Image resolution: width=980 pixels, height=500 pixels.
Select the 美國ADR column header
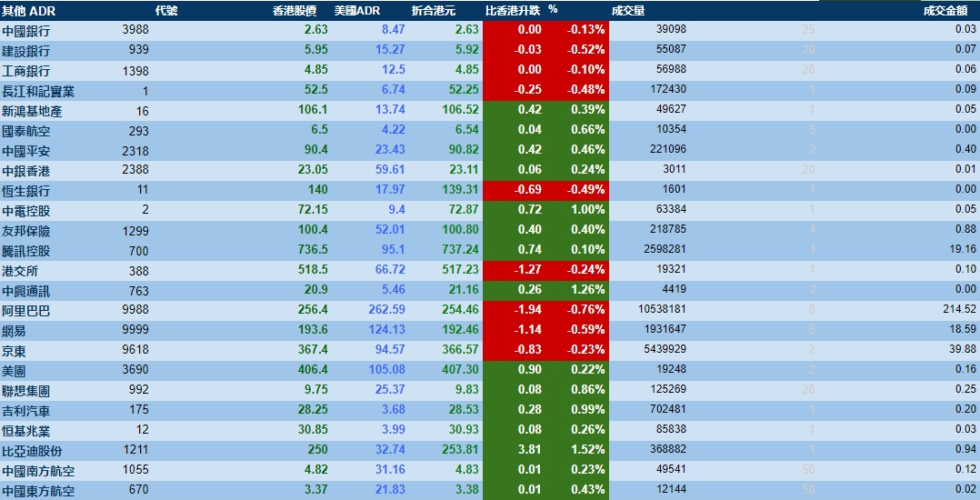[x=356, y=11]
